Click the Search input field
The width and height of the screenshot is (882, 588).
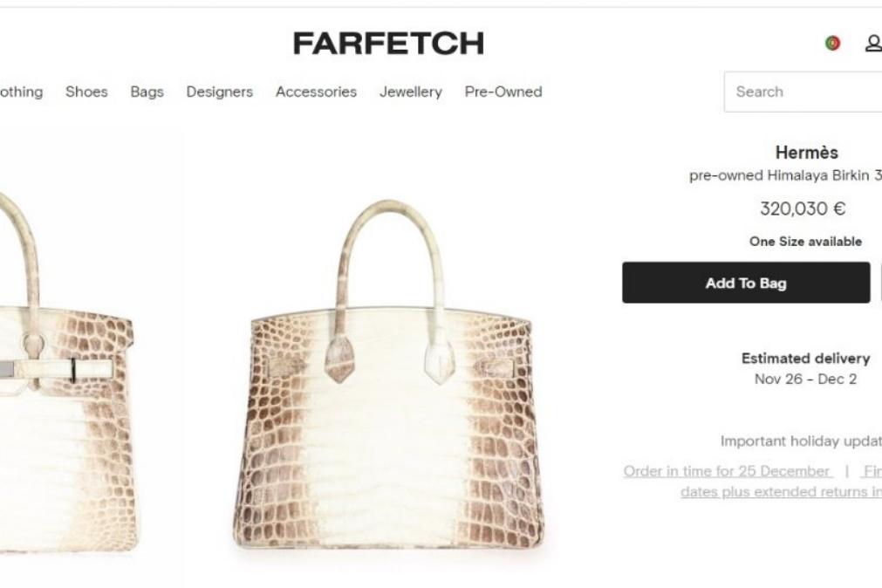[803, 92]
